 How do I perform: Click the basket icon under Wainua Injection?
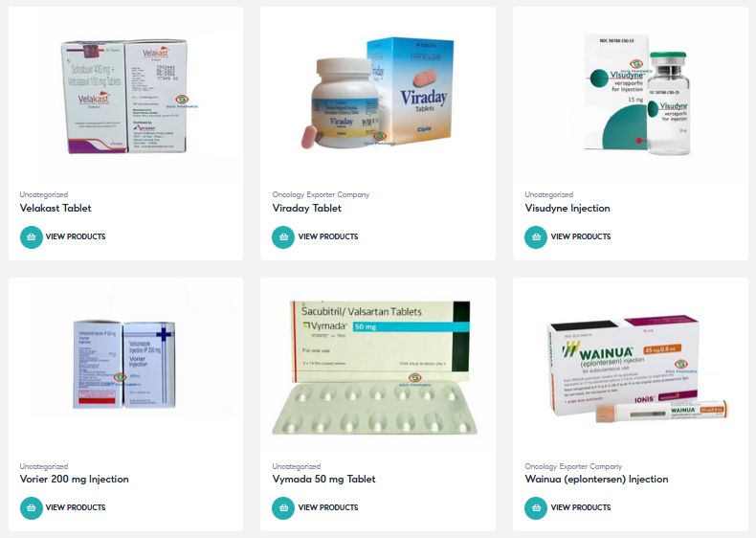pyautogui.click(x=536, y=507)
